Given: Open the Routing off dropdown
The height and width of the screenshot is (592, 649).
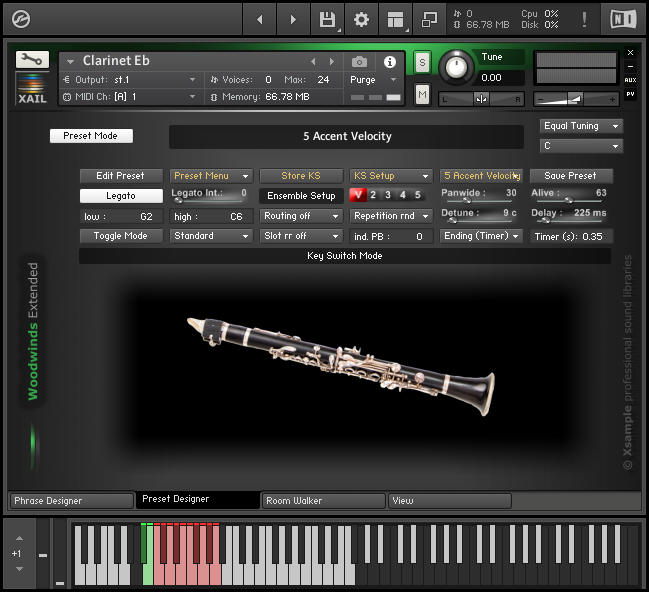Looking at the screenshot, I should pyautogui.click(x=301, y=216).
